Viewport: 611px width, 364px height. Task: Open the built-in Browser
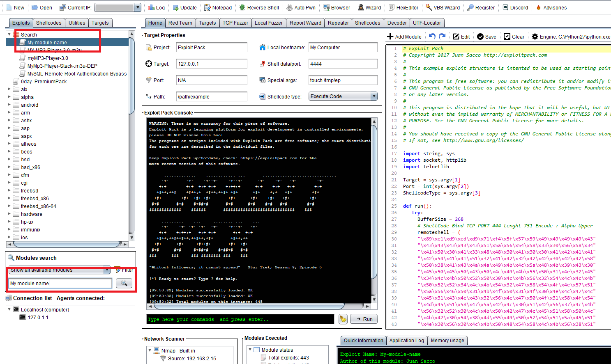337,7
